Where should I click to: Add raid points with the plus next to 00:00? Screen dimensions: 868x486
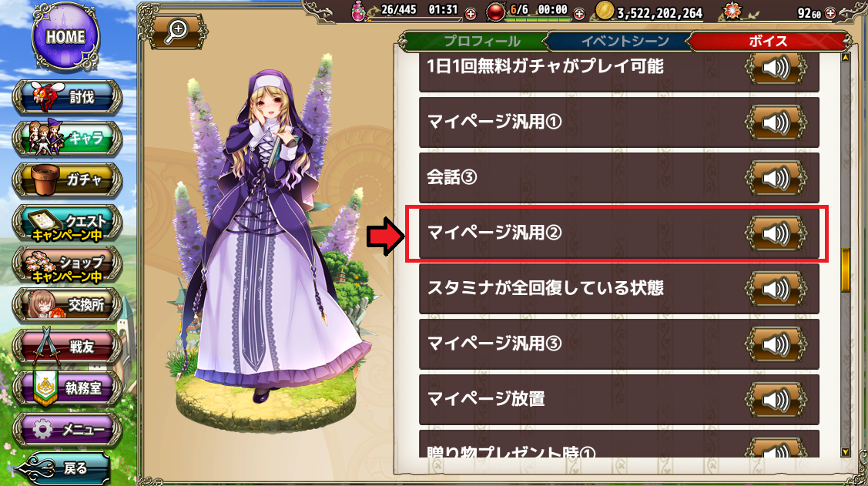[579, 14]
